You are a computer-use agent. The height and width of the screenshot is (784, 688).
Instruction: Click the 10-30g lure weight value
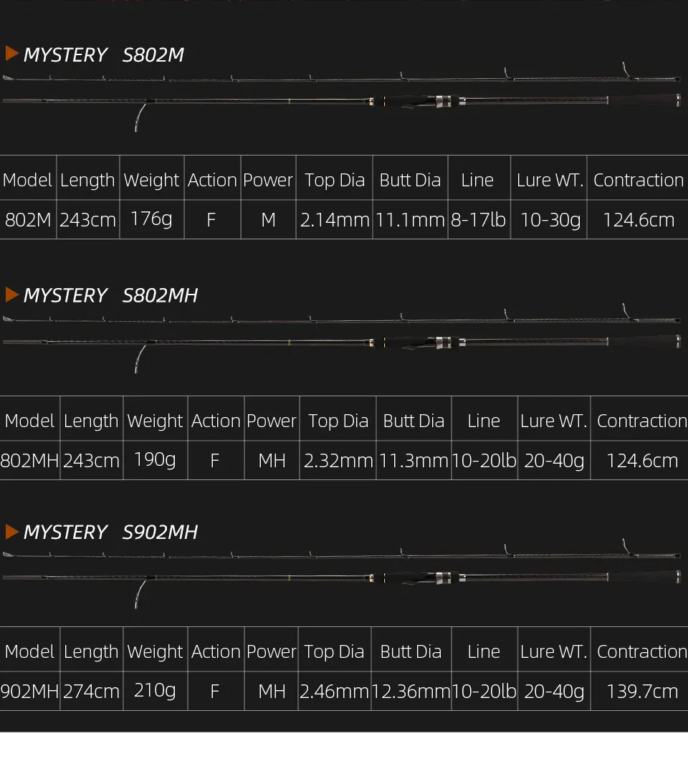click(x=550, y=219)
